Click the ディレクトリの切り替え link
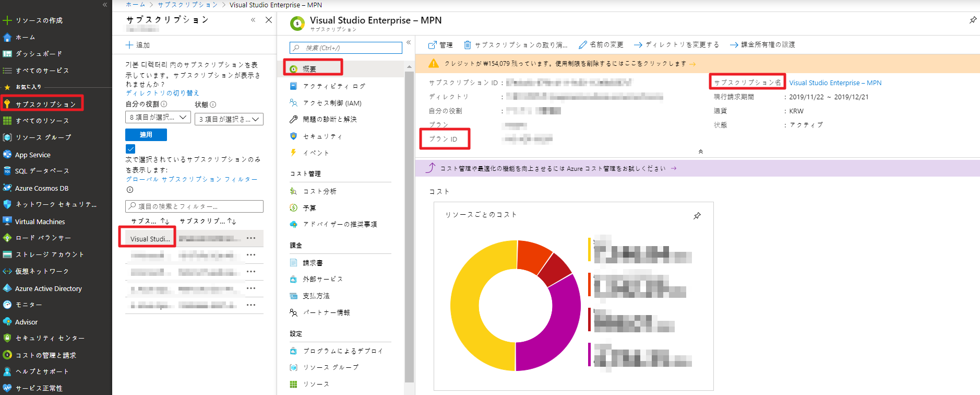Screen dimensions: 980x395 pyautogui.click(x=162, y=93)
